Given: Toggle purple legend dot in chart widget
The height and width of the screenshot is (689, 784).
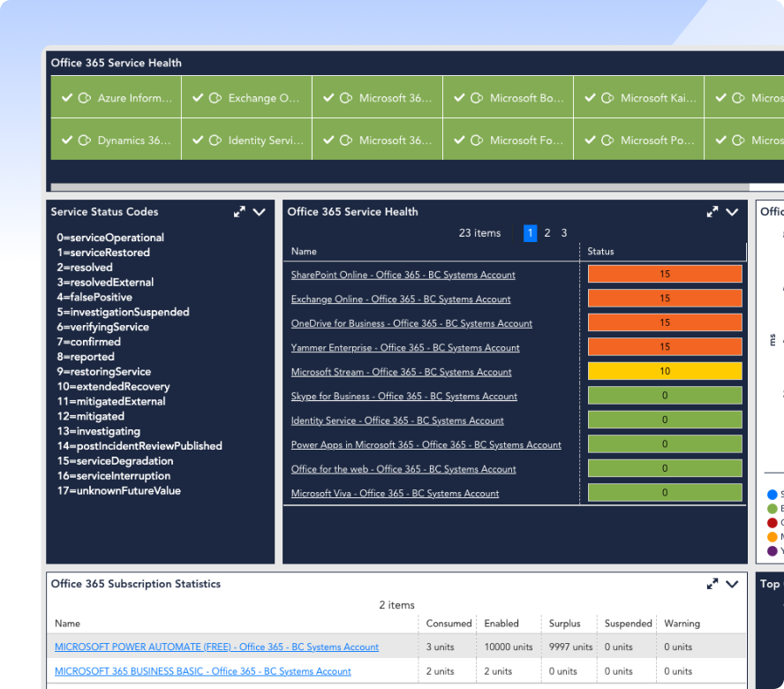Looking at the screenshot, I should [773, 551].
